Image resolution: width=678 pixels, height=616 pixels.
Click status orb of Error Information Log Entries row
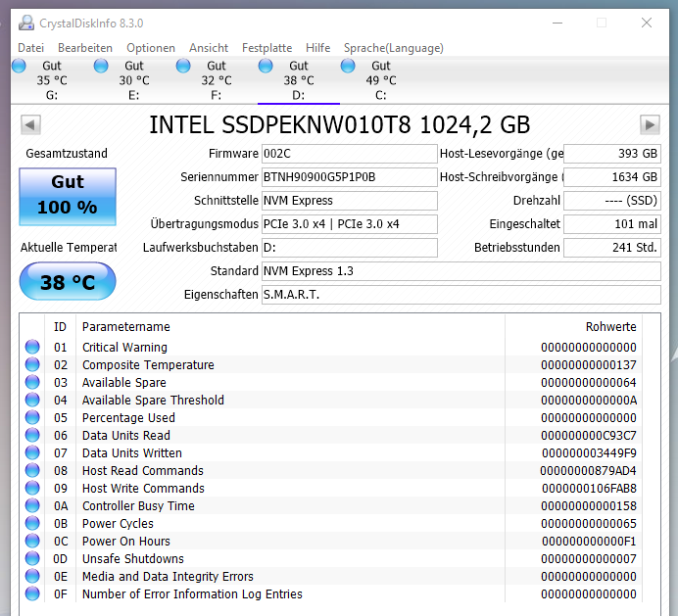(x=32, y=593)
